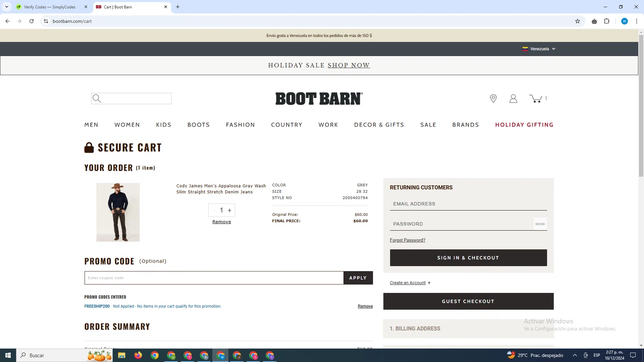Click the taskbar clock showing 2:27 p. m.

click(614, 355)
